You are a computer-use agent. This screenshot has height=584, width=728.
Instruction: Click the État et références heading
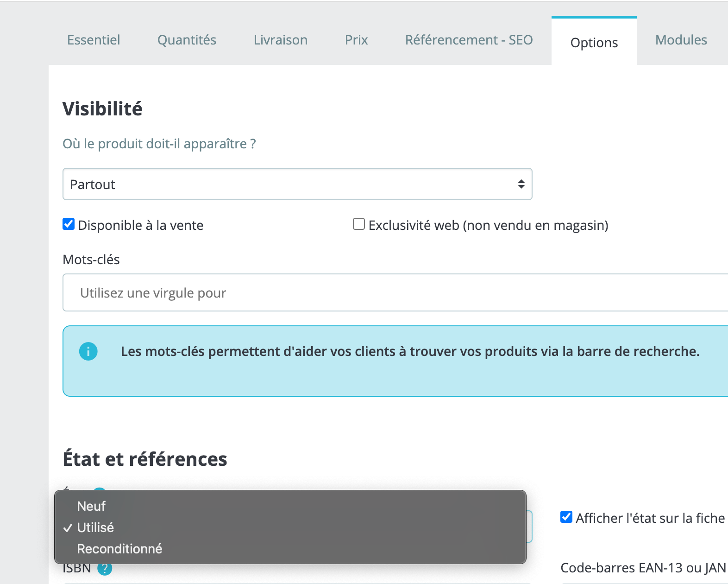tap(145, 459)
